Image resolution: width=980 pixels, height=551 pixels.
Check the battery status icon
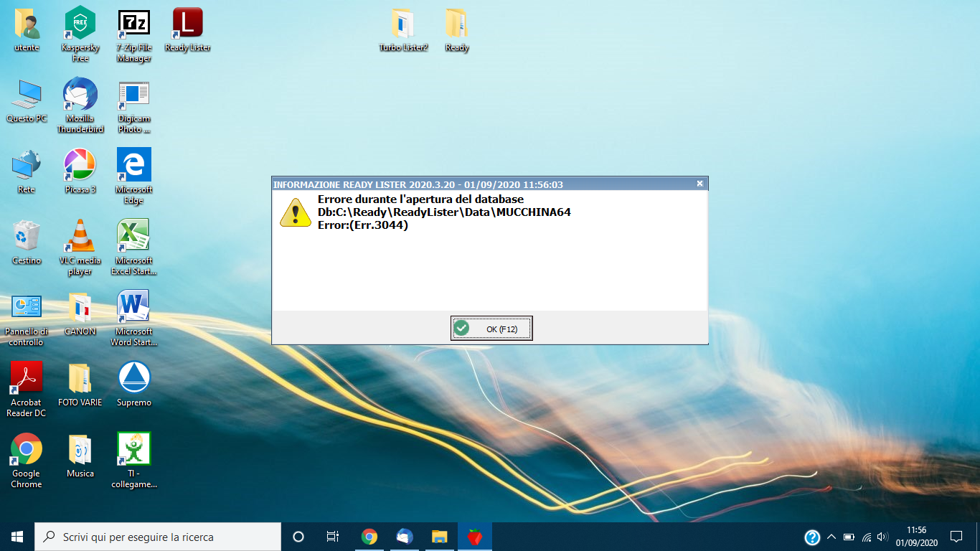849,537
